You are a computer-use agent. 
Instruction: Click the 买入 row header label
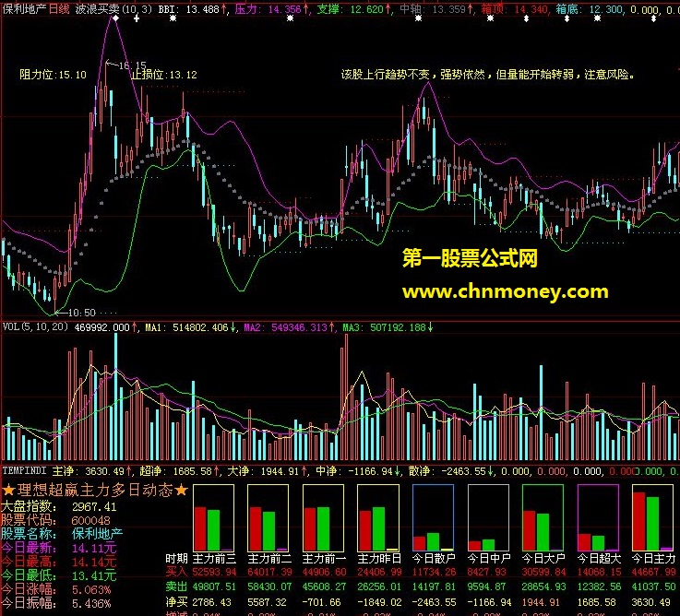(x=176, y=573)
